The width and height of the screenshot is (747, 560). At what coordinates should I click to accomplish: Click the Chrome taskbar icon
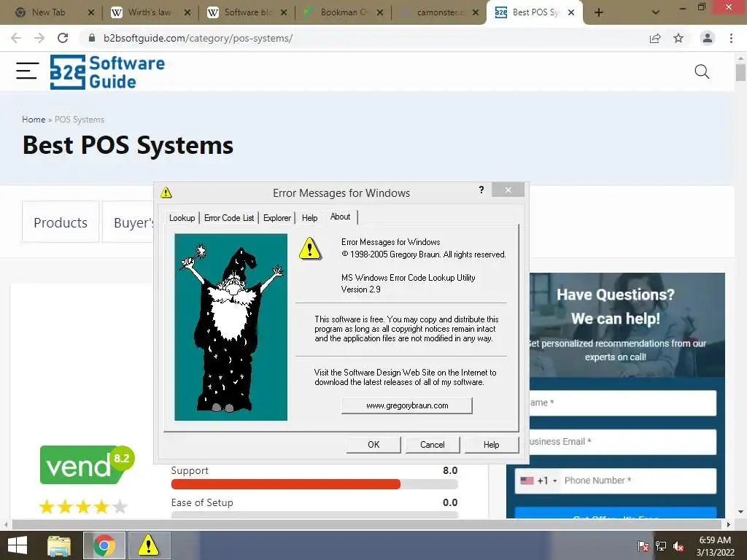[x=104, y=545]
